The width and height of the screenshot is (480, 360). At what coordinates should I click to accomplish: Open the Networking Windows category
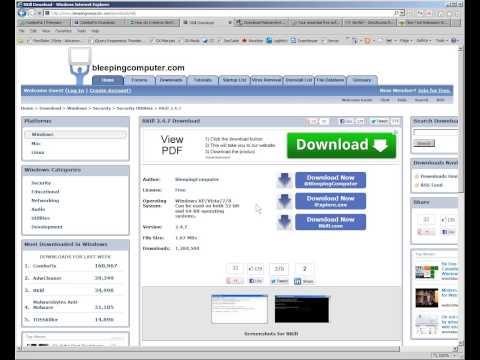(45, 200)
